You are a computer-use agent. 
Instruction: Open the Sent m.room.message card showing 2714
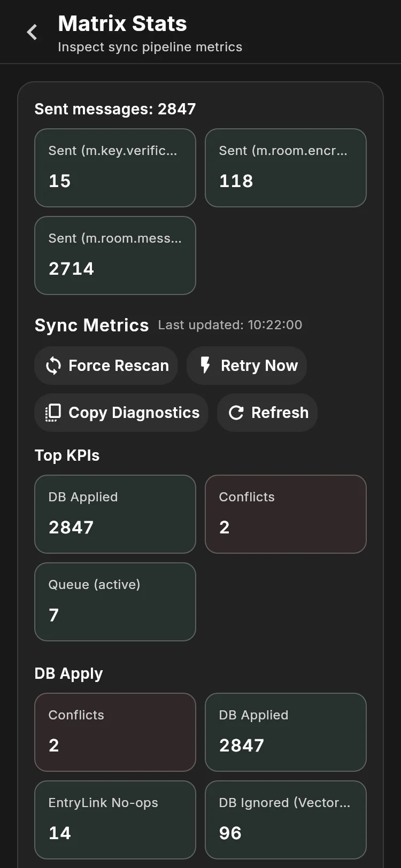pos(115,255)
